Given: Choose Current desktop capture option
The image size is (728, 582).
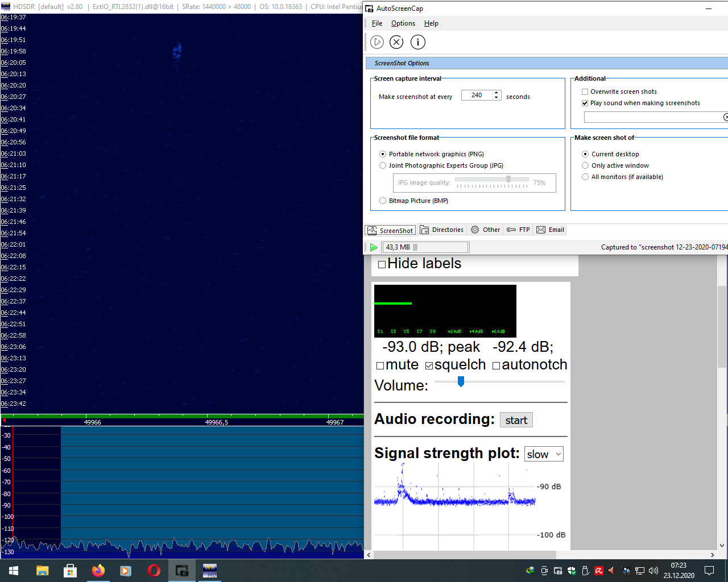Looking at the screenshot, I should coord(585,154).
